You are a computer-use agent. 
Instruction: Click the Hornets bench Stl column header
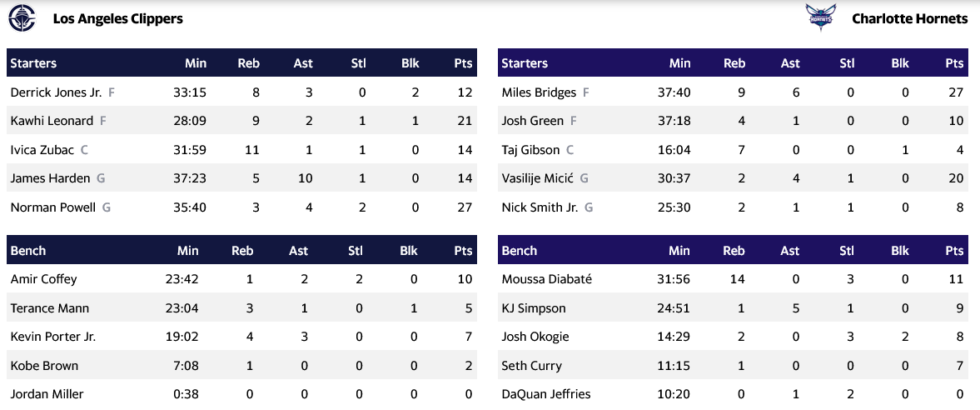pyautogui.click(x=847, y=251)
